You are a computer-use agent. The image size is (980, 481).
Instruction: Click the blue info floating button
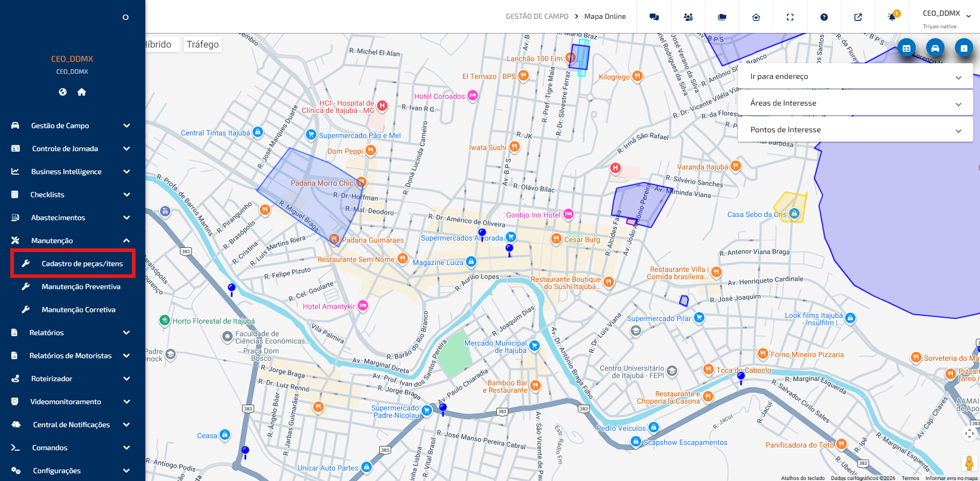tap(964, 48)
